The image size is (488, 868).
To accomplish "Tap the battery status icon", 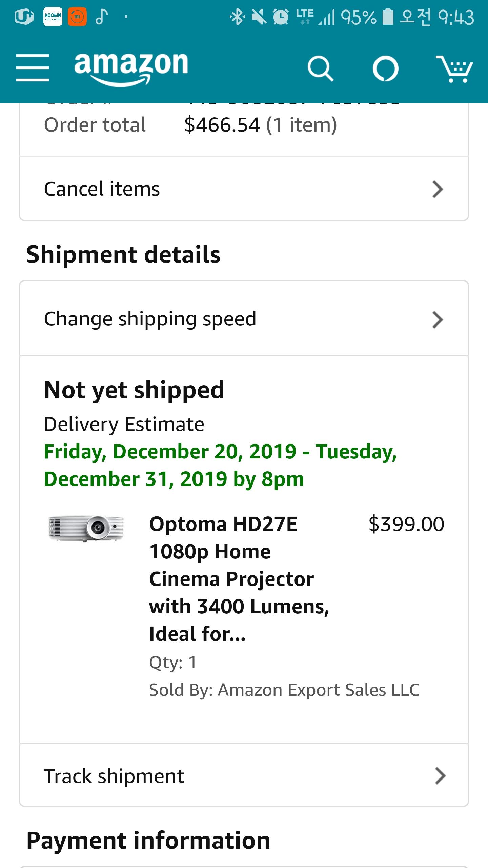I will pyautogui.click(x=387, y=17).
